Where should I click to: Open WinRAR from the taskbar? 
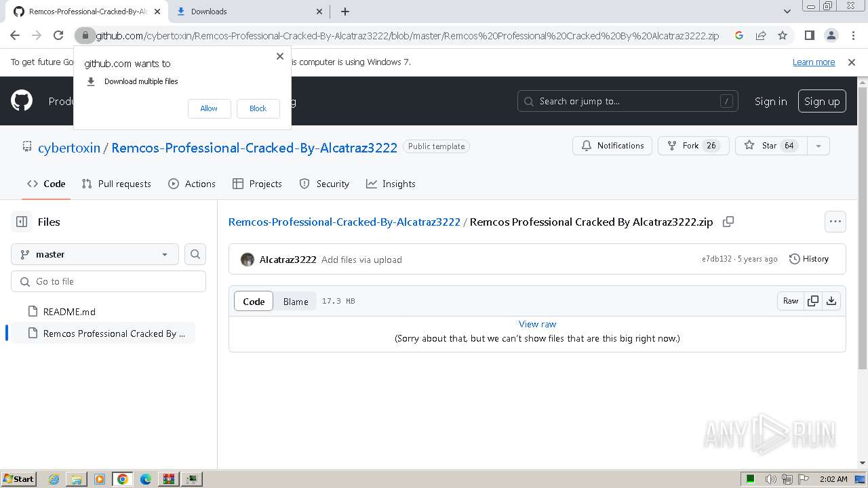tap(168, 479)
